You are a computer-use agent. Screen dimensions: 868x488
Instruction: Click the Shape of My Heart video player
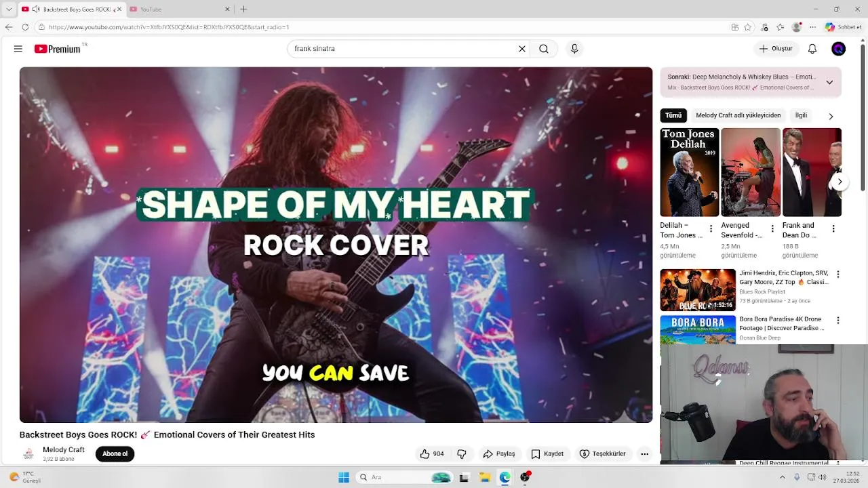(336, 245)
